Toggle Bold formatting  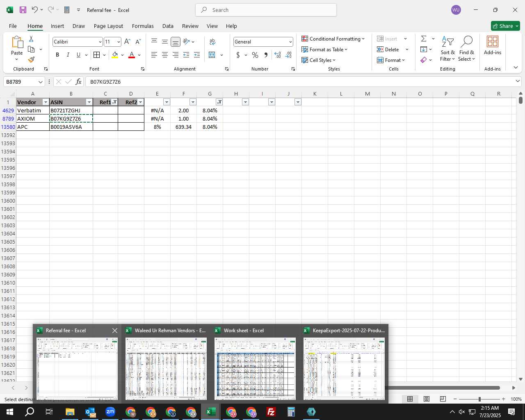[57, 55]
